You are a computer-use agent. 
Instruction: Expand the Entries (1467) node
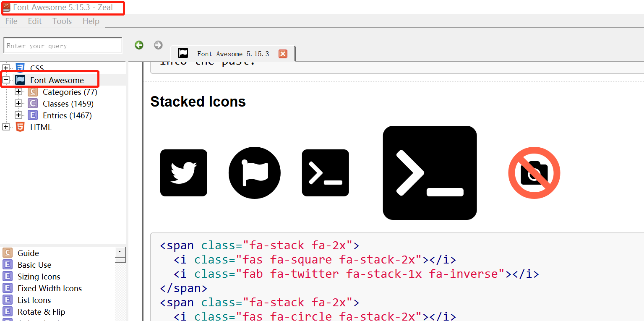click(x=18, y=115)
